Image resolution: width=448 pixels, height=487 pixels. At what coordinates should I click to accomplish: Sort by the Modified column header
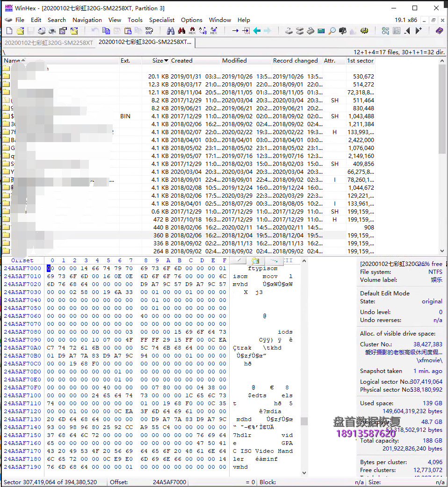point(246,61)
